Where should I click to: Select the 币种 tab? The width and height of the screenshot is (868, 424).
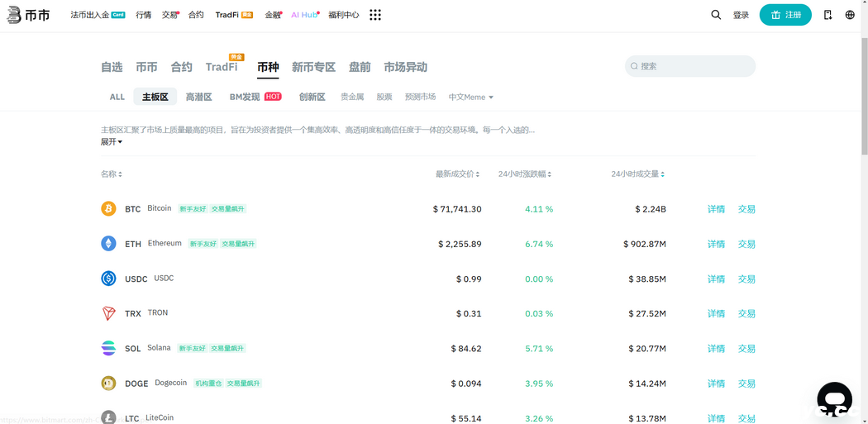click(x=268, y=67)
